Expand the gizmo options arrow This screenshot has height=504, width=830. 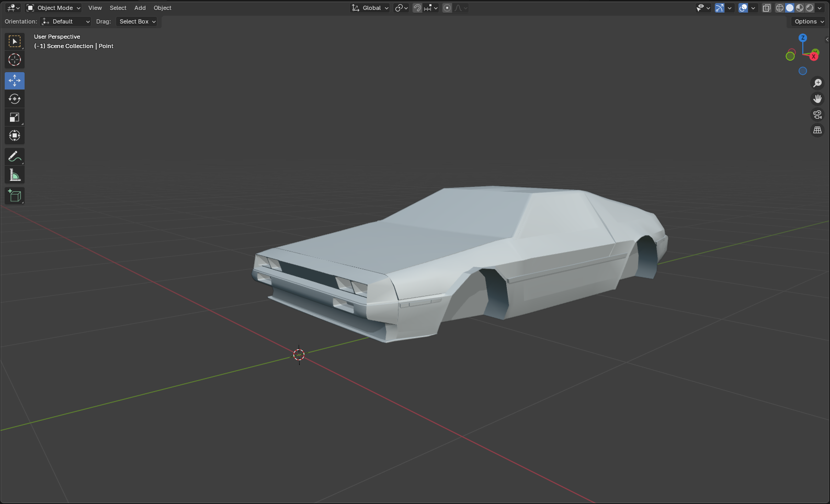730,8
